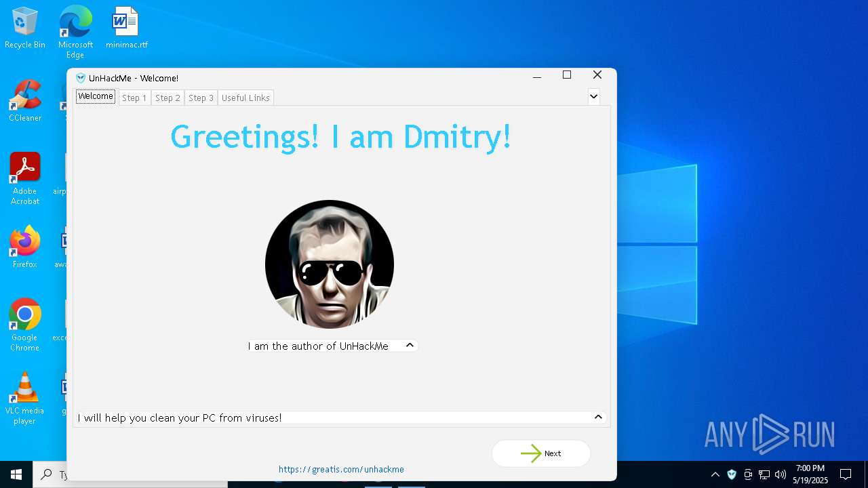Show hidden system tray icons
This screenshot has height=488, width=868.
pyautogui.click(x=715, y=474)
